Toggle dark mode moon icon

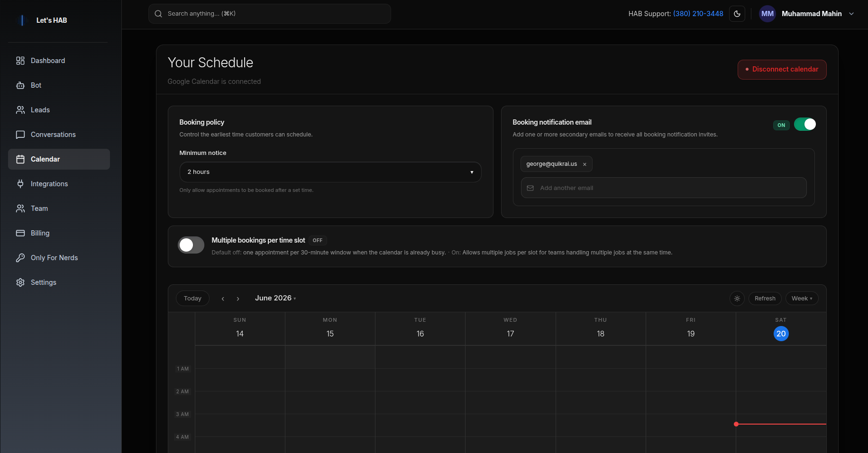737,14
